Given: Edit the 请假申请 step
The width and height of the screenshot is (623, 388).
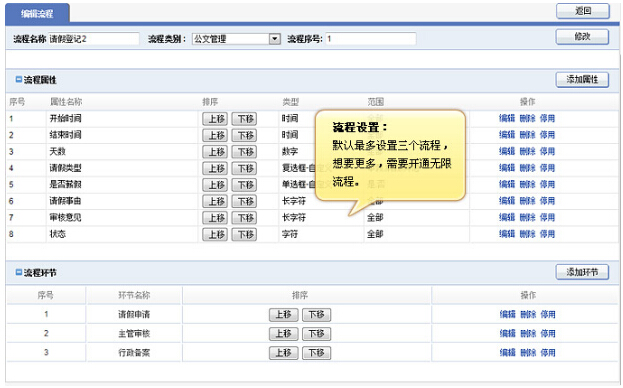Looking at the screenshot, I should tap(507, 314).
